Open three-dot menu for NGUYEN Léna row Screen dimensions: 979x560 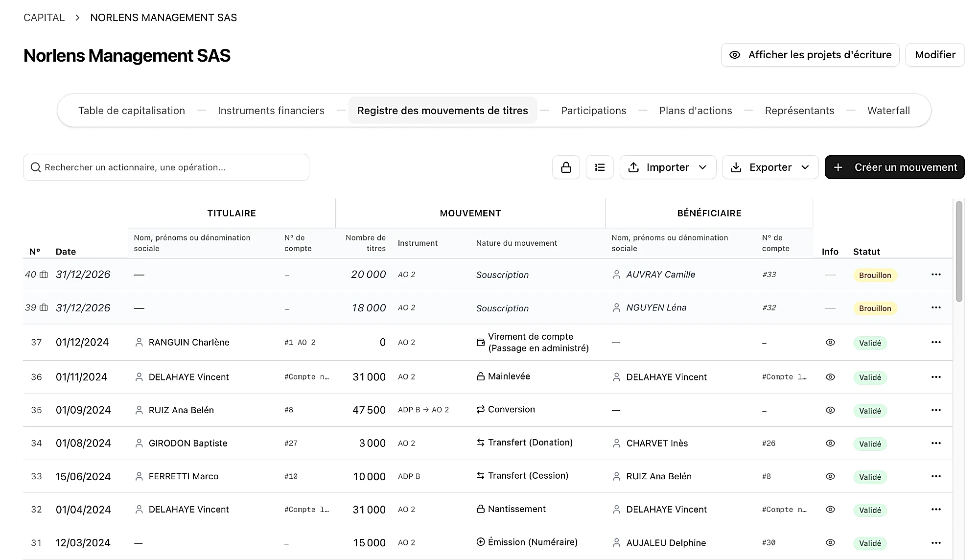click(x=936, y=307)
